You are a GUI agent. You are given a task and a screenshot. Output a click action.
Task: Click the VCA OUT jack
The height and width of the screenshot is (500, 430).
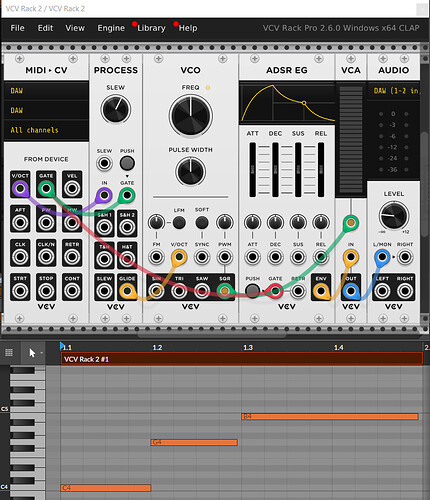(x=351, y=291)
